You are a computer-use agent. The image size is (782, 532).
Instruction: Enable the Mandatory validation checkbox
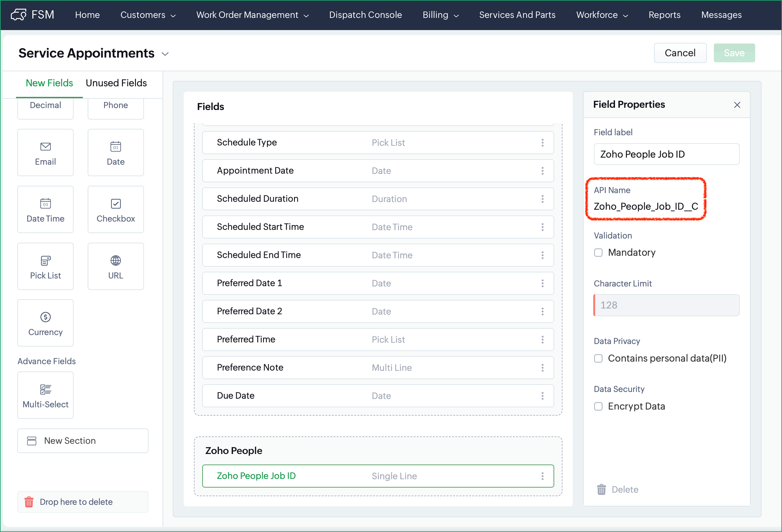[x=598, y=253]
